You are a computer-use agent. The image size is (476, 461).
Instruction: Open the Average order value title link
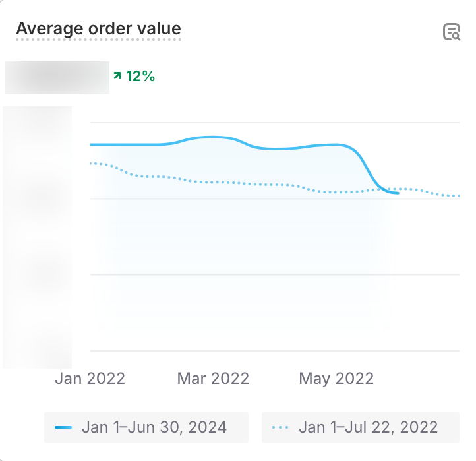click(98, 29)
